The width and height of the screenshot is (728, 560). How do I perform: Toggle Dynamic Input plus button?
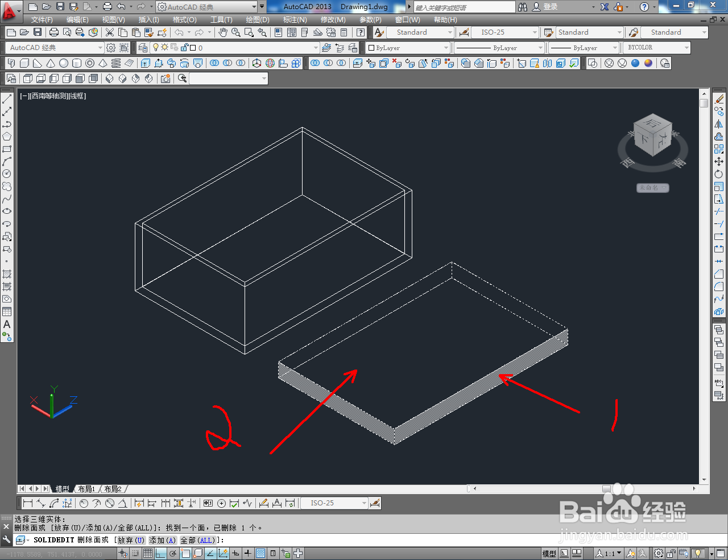235,553
